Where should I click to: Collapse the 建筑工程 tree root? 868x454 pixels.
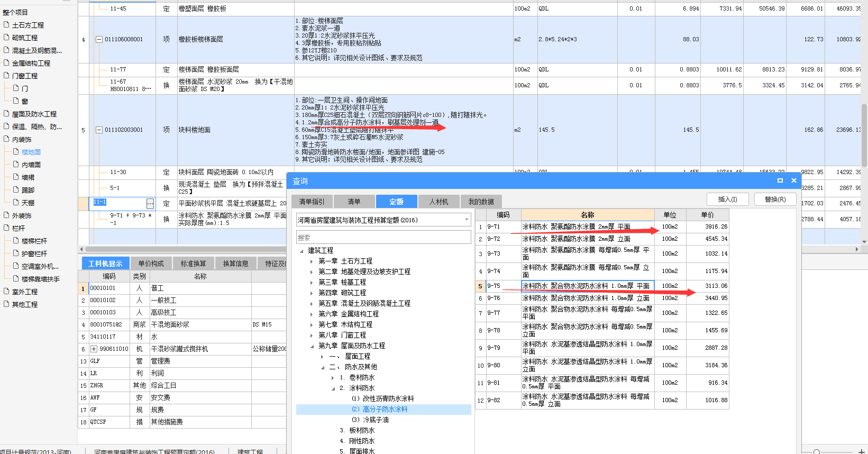(x=301, y=250)
